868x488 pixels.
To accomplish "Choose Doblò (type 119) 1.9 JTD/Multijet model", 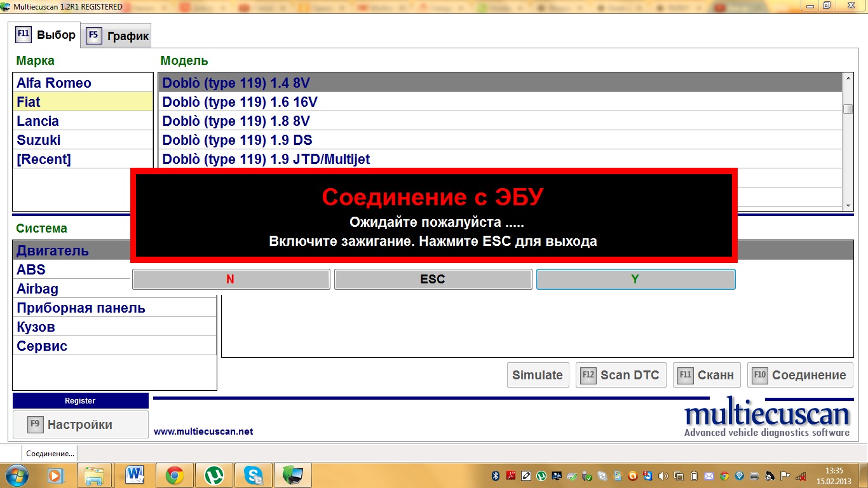I will (266, 159).
